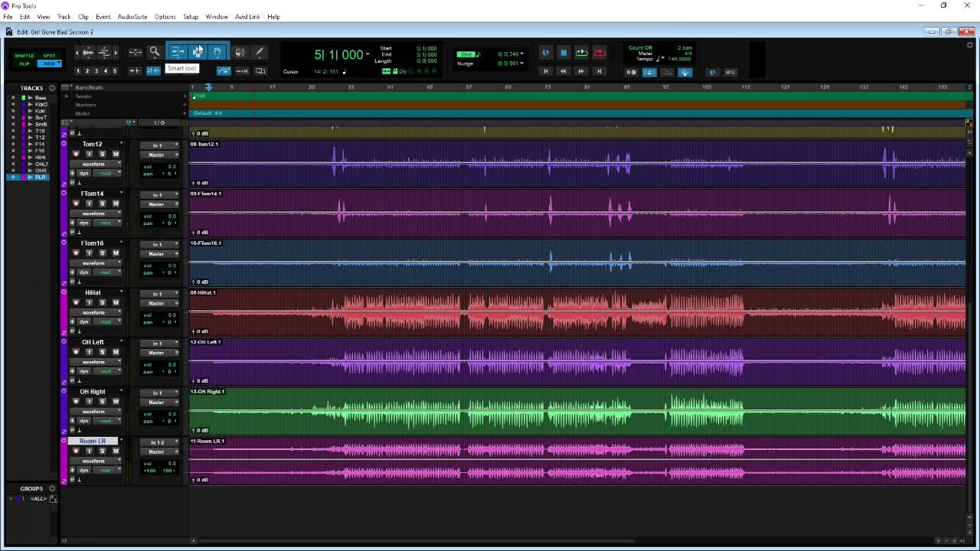The height and width of the screenshot is (551, 980).
Task: Solo the Tom12 track
Action: [x=102, y=154]
